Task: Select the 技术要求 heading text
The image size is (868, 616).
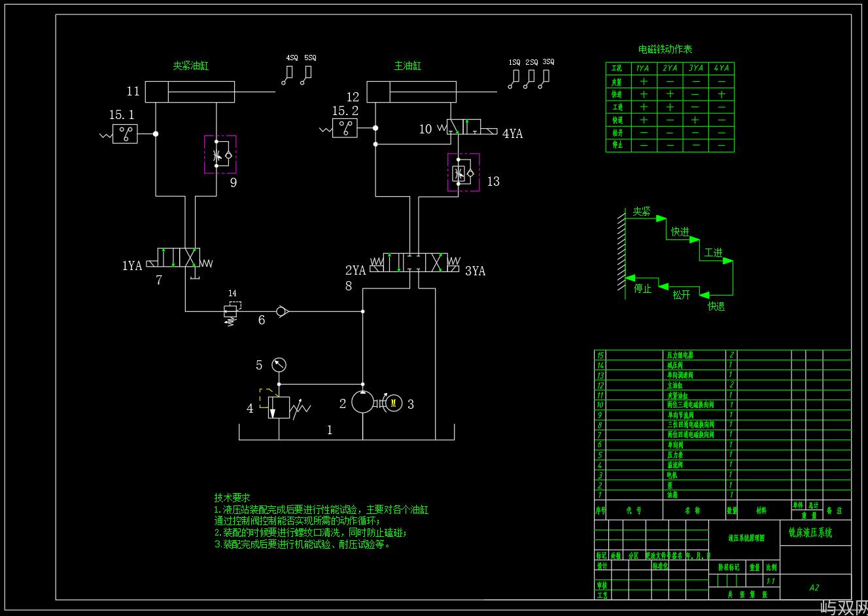Action: (x=232, y=498)
